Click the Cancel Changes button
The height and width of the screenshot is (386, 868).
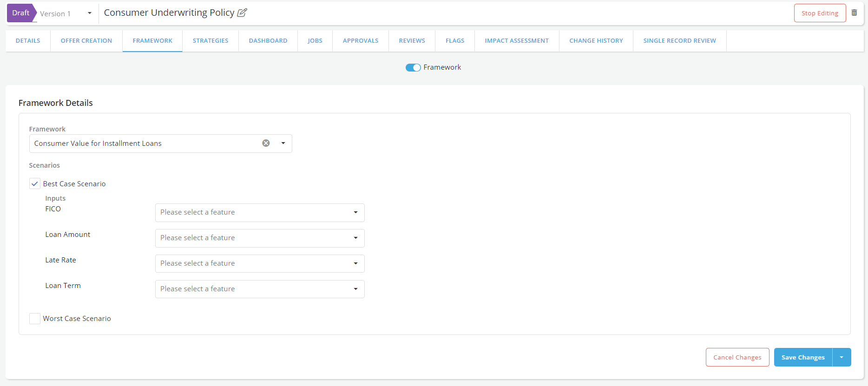point(737,357)
